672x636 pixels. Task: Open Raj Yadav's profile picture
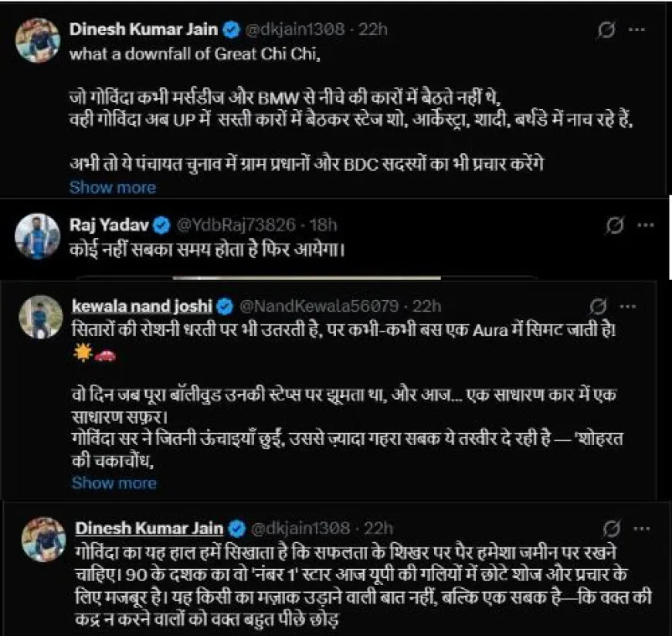[x=37, y=235]
